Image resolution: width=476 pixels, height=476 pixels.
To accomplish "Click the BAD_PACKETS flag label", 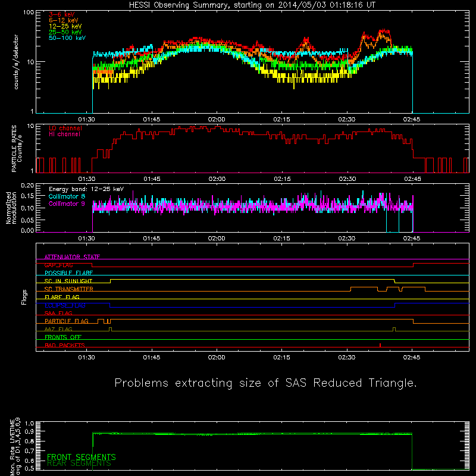I will [65, 345].
